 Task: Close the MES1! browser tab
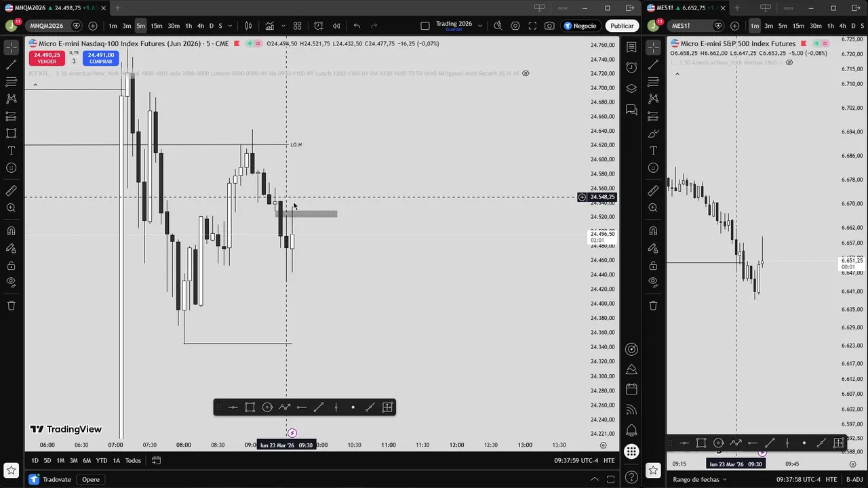coord(723,8)
